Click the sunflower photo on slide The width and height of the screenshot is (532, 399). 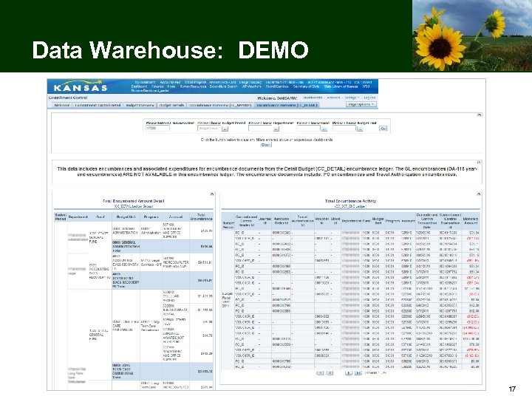(x=472, y=35)
